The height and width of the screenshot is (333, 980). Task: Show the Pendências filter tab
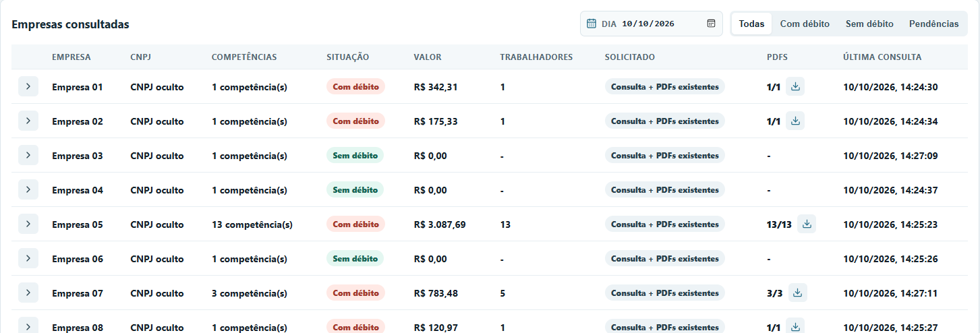933,24
